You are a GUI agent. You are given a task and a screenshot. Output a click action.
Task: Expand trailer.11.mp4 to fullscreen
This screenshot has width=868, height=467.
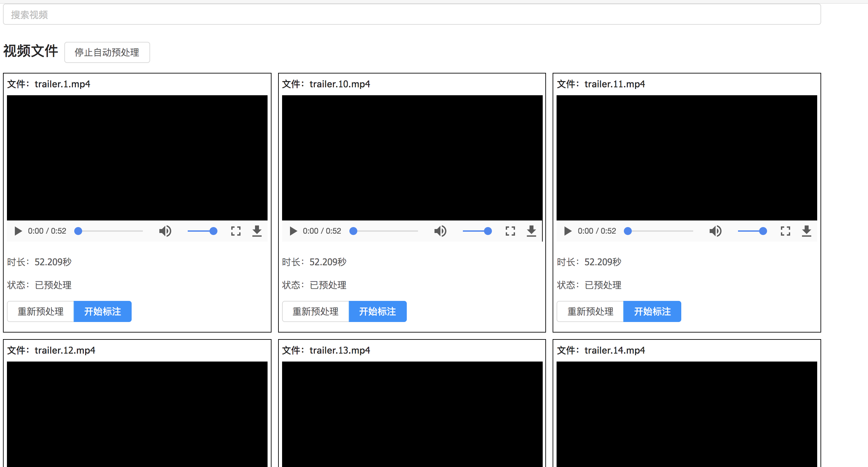click(785, 231)
